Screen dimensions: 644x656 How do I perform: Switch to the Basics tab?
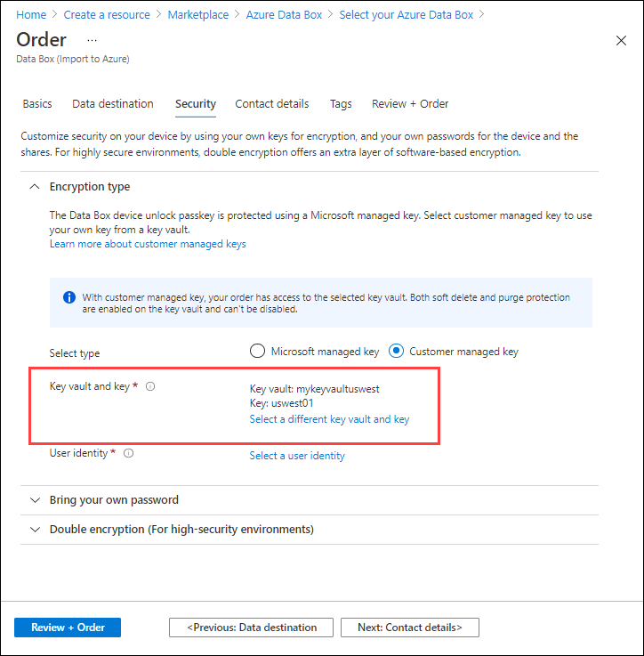tap(37, 104)
